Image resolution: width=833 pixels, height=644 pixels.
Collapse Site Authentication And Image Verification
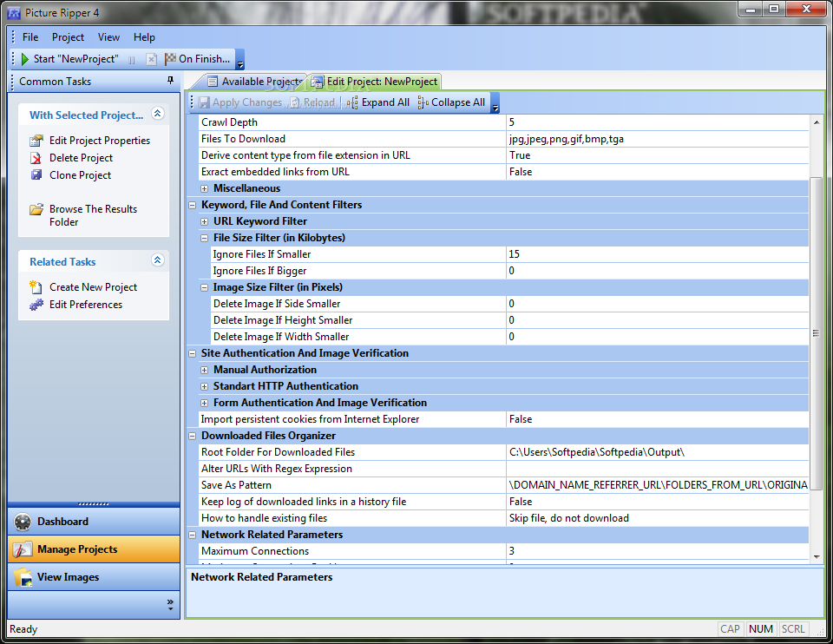pyautogui.click(x=193, y=353)
